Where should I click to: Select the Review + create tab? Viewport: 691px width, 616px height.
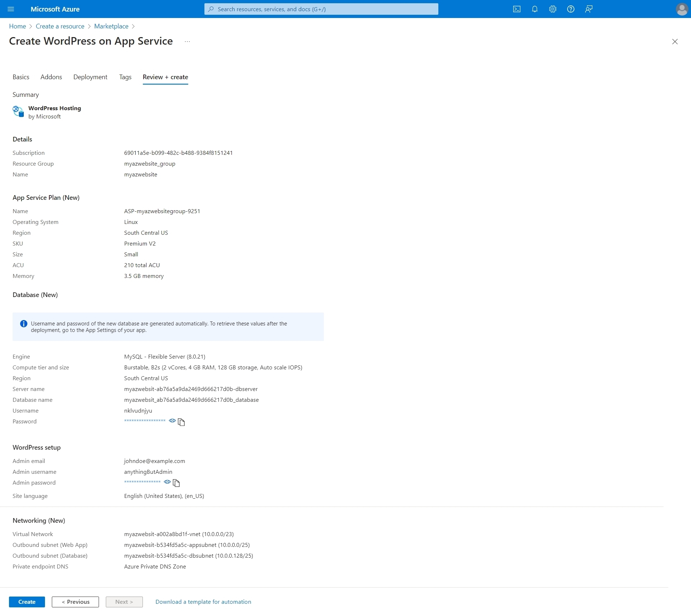coord(166,77)
